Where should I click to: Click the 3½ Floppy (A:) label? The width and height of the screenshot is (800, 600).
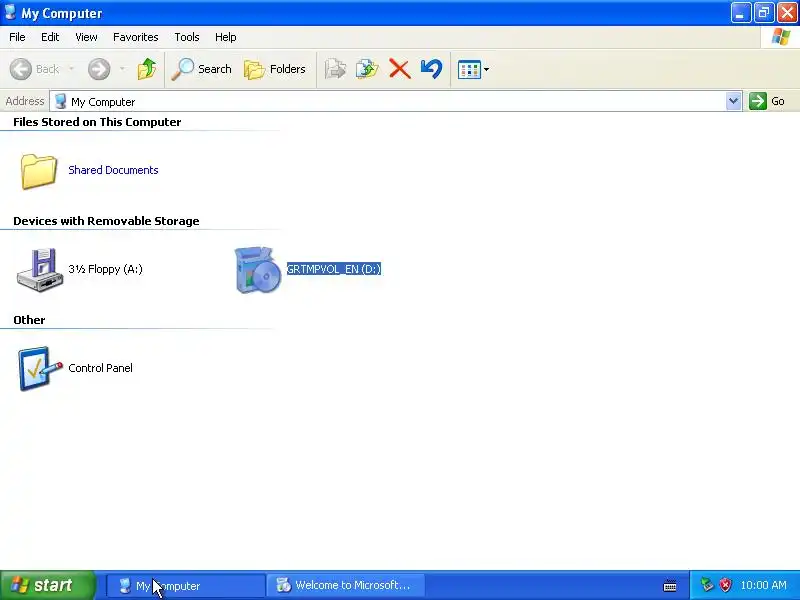pos(106,269)
